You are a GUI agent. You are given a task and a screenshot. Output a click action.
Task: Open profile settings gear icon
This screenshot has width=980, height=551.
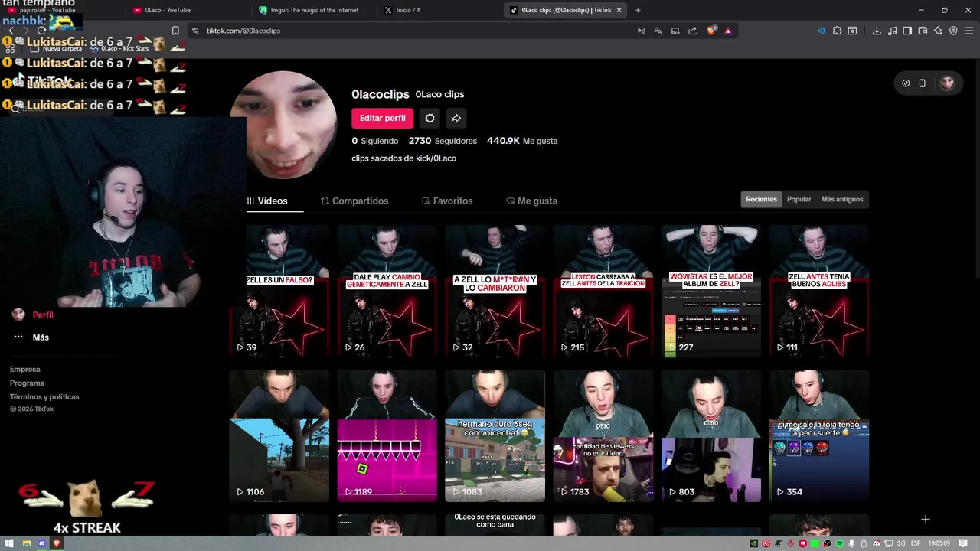430,118
